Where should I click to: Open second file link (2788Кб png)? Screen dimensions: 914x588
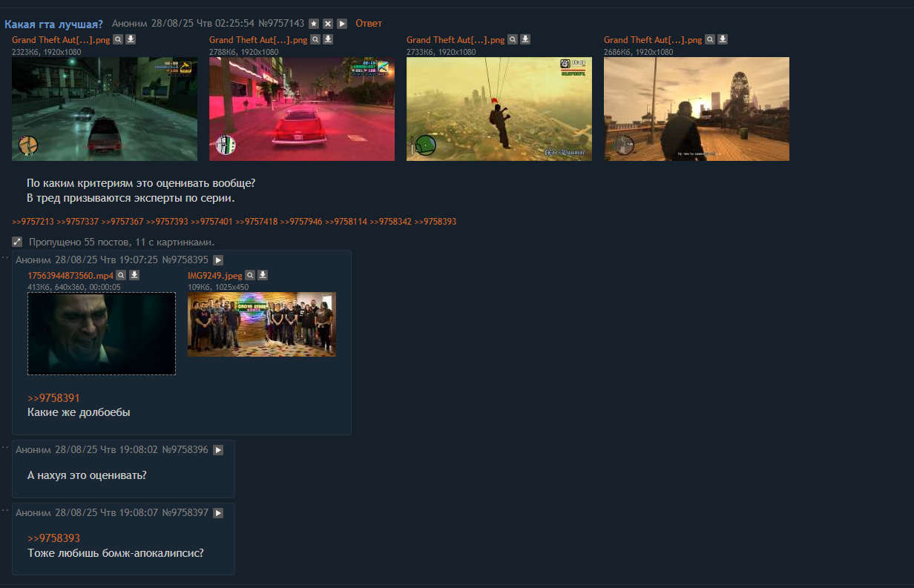pyautogui.click(x=258, y=40)
